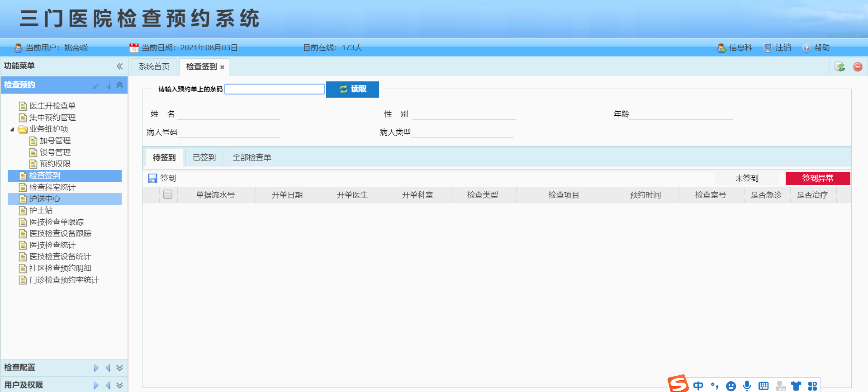Click the red circular stop icon

tap(858, 67)
